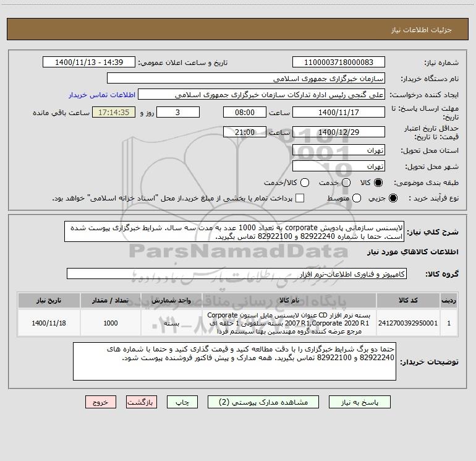Image resolution: width=476 pixels, height=461 pixels.
Task: Select the جزیی purchase type radio
Action: (393, 198)
